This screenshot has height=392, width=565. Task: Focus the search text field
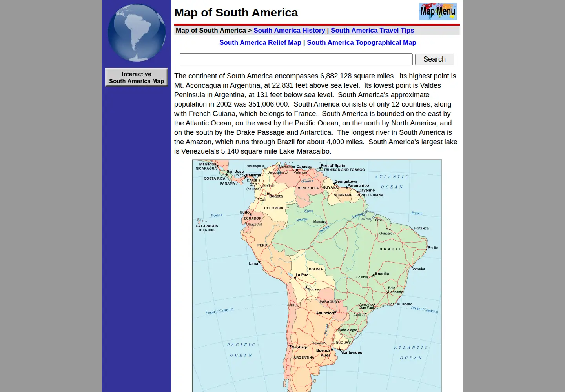pos(296,60)
